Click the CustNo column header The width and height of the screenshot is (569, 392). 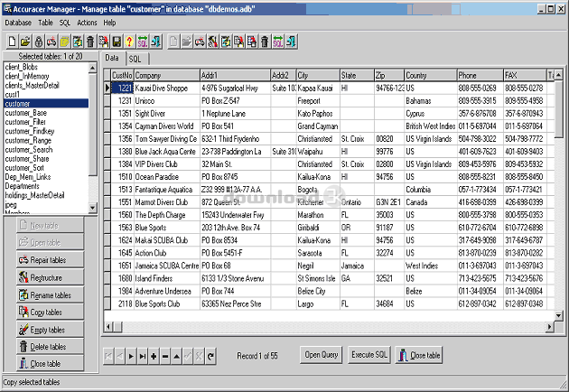coord(122,75)
